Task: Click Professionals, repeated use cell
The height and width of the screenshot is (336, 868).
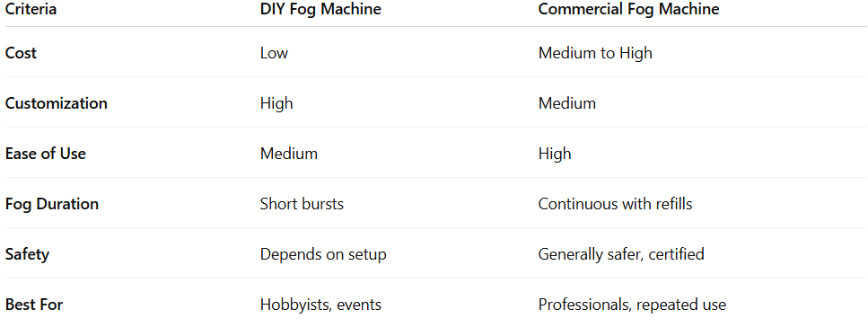Action: pos(632,305)
